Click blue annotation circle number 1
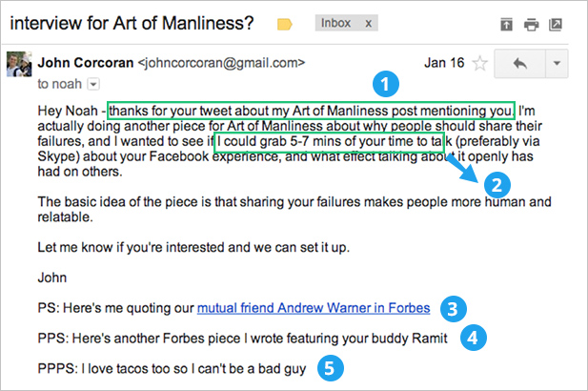 (384, 84)
